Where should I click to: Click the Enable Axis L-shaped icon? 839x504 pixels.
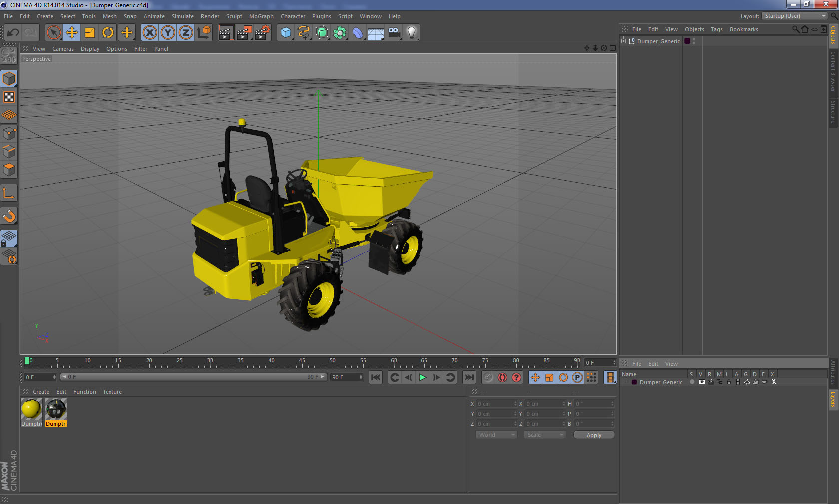(9, 193)
